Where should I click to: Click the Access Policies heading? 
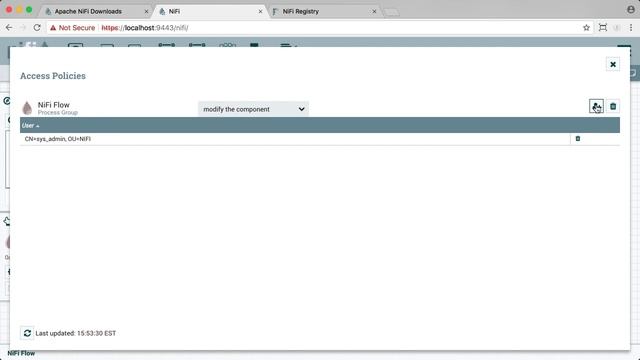coord(53,76)
